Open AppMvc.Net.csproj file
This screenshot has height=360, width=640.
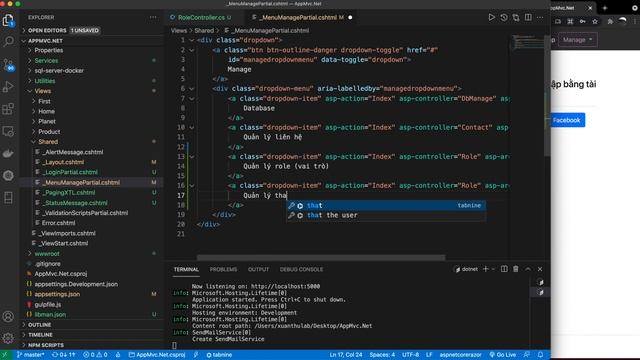click(x=60, y=273)
